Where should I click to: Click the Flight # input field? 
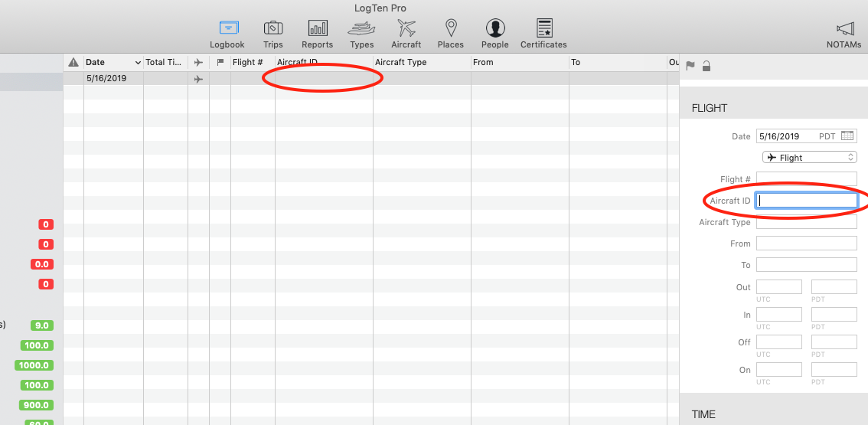click(807, 179)
